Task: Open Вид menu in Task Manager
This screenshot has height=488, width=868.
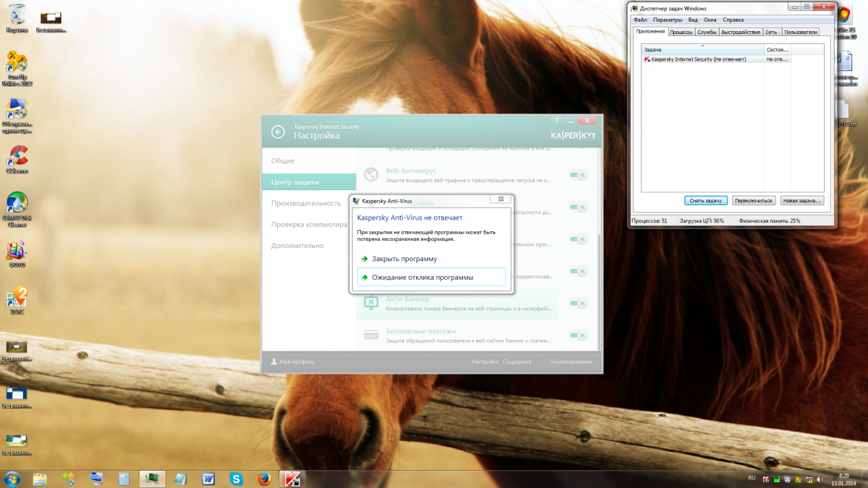Action: click(693, 20)
